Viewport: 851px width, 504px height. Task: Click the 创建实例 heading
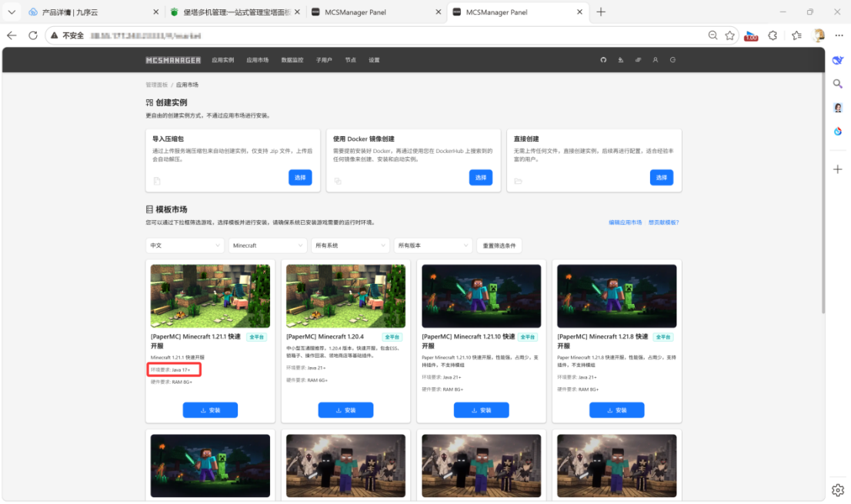[172, 102]
